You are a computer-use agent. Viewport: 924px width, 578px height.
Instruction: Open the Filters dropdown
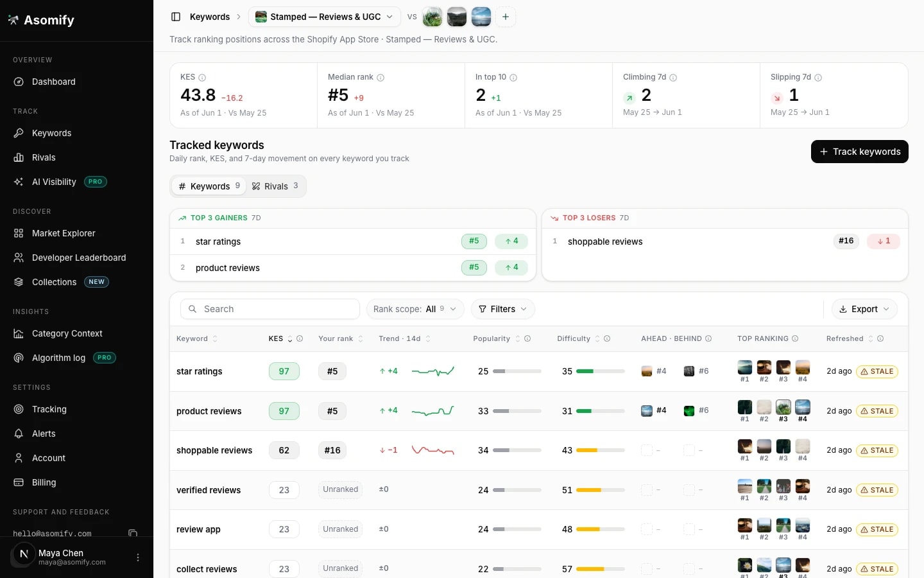click(x=503, y=309)
